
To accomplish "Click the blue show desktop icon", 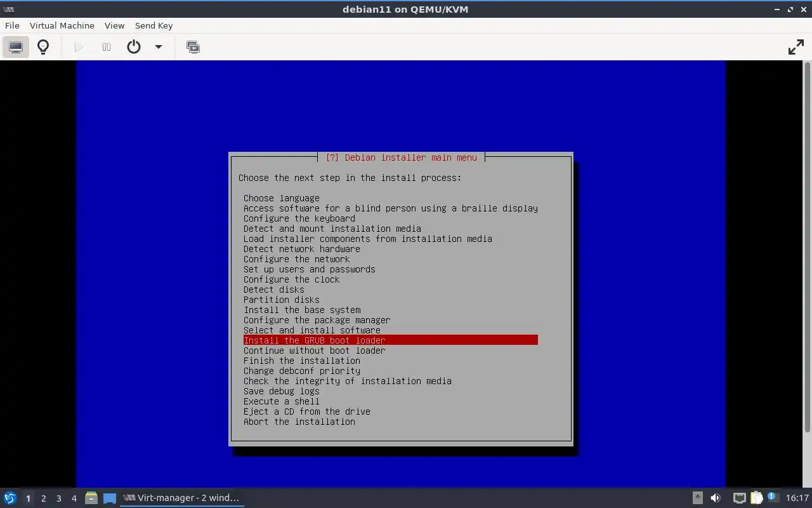I will (110, 498).
